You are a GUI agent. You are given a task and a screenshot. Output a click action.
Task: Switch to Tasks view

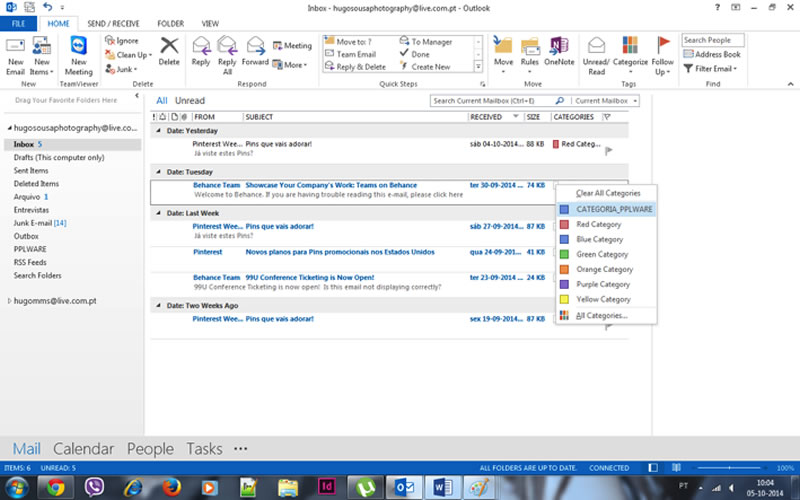point(204,449)
